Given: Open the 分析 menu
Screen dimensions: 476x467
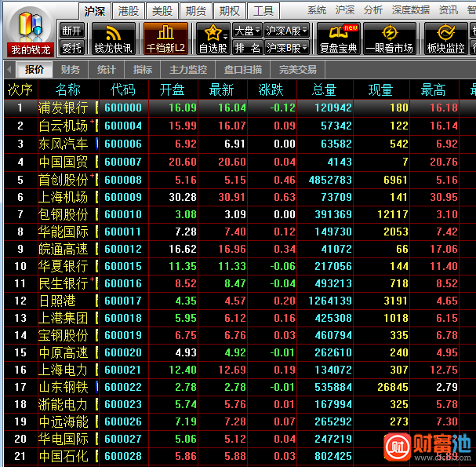Looking at the screenshot, I should pyautogui.click(x=372, y=10).
